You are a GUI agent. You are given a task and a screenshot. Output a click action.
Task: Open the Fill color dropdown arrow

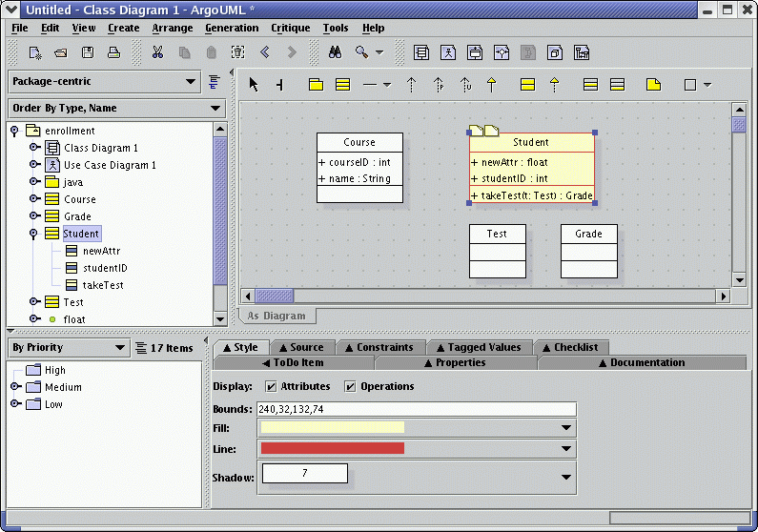pyautogui.click(x=566, y=428)
